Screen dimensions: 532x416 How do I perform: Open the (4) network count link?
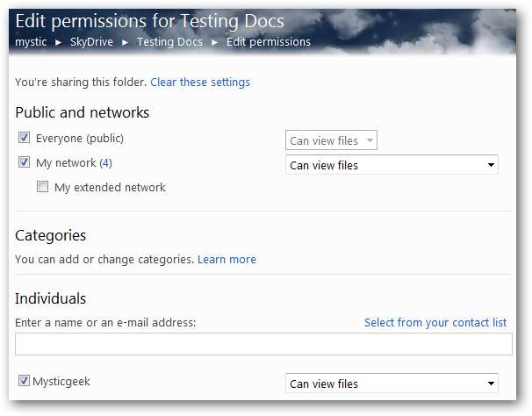click(106, 162)
